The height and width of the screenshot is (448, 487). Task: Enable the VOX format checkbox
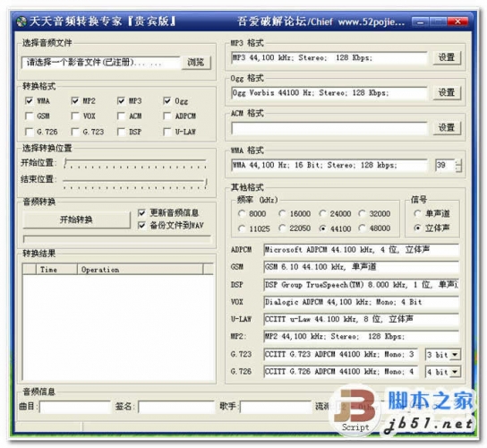click(x=75, y=116)
